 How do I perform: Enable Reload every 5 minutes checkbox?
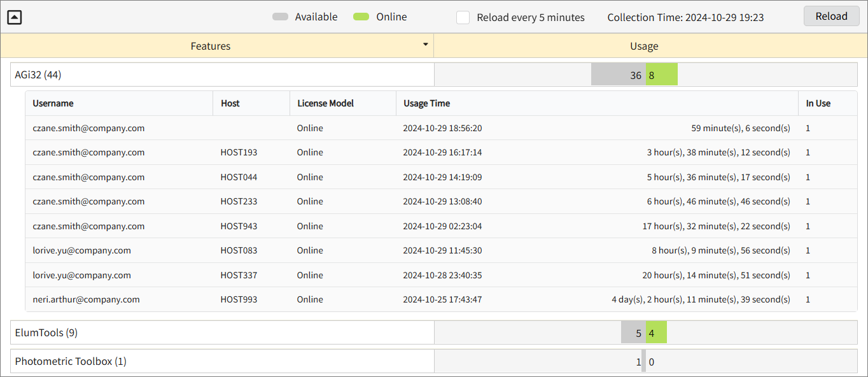click(x=463, y=18)
